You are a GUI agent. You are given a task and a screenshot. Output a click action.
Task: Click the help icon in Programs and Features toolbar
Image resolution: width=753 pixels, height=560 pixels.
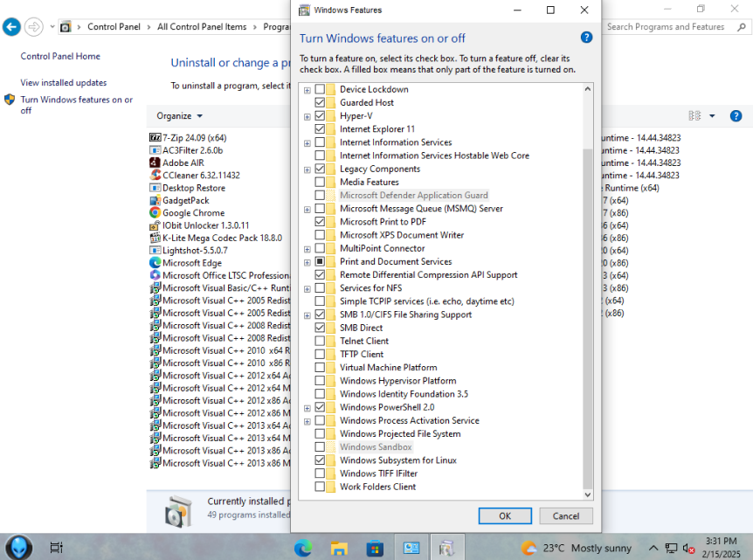(736, 115)
